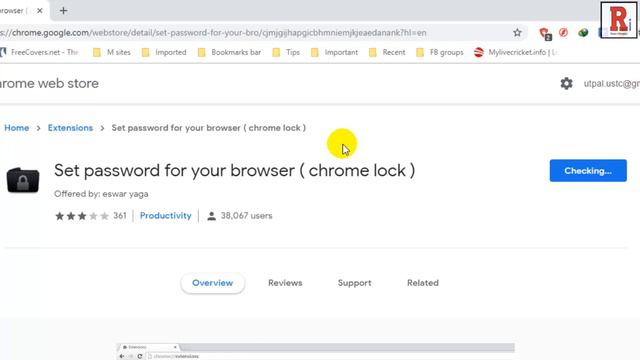Click the green globe extension icon
Viewport: 640px width, 360px height.
point(583,32)
